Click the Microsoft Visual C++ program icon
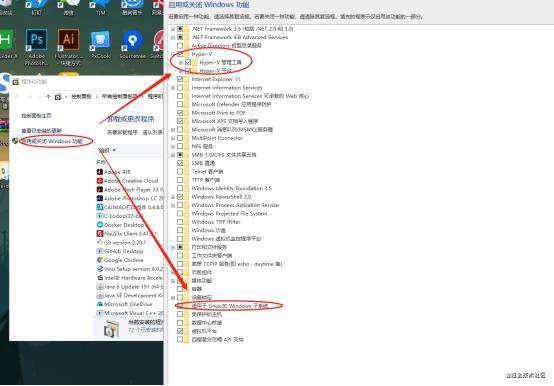 pos(100,313)
